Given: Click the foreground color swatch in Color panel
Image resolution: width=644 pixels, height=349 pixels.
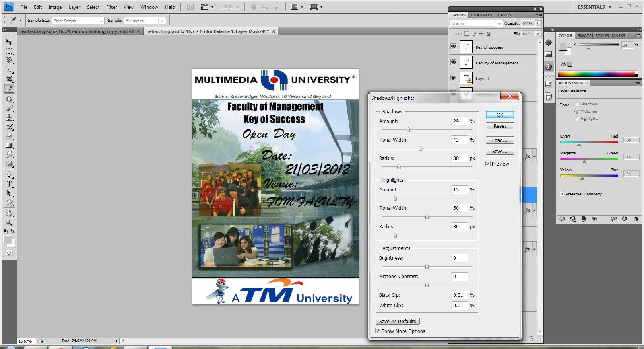Looking at the screenshot, I should click(x=563, y=47).
